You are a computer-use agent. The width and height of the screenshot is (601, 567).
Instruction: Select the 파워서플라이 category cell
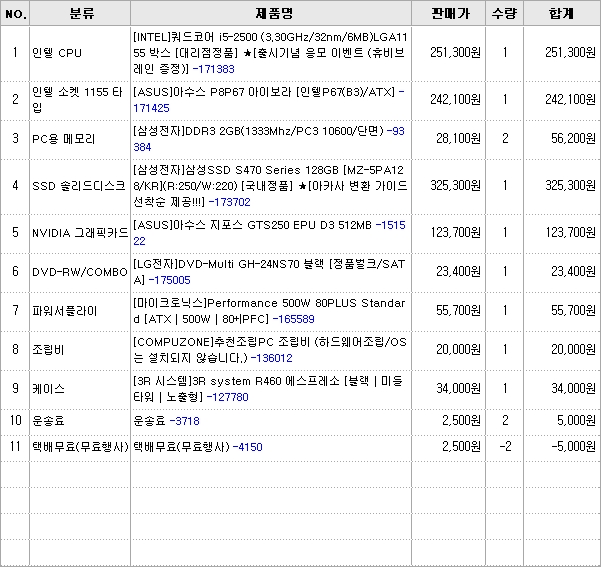click(x=65, y=311)
